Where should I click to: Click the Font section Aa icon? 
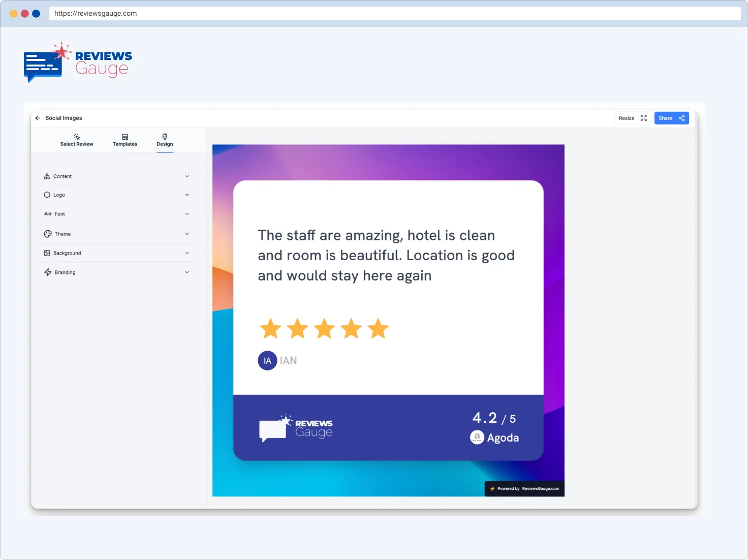coord(48,214)
